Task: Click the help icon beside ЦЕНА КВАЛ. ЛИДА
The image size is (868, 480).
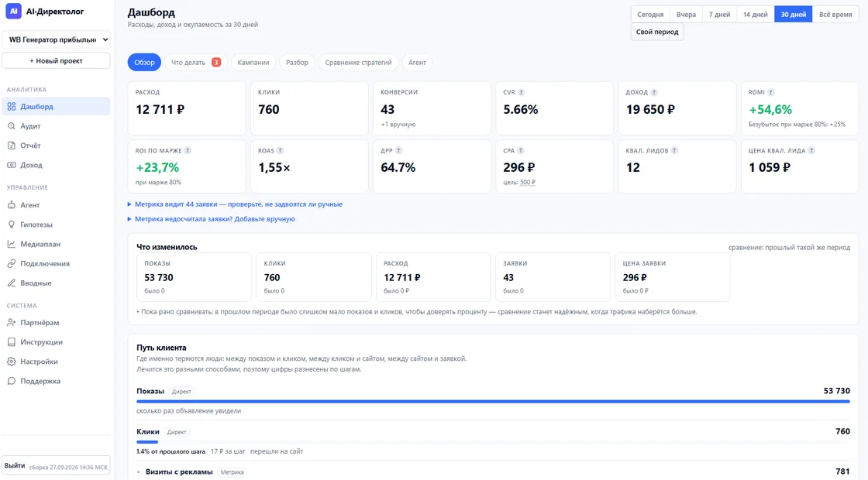Action: pyautogui.click(x=811, y=150)
